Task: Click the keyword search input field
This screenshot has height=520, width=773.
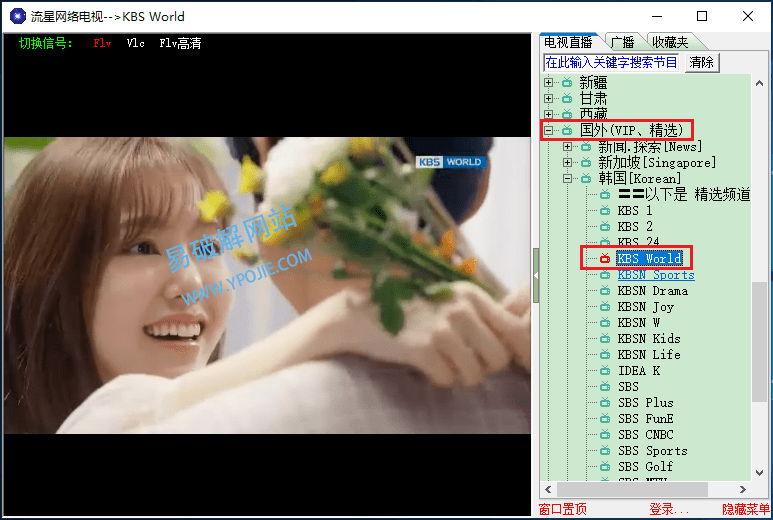Action: click(612, 62)
